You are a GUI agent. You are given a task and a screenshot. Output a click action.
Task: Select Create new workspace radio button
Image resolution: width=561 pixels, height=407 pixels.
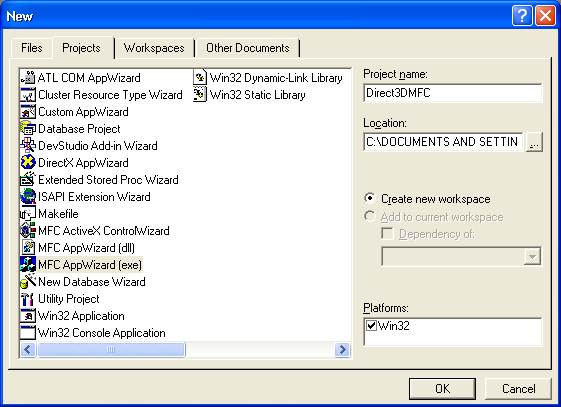point(370,198)
